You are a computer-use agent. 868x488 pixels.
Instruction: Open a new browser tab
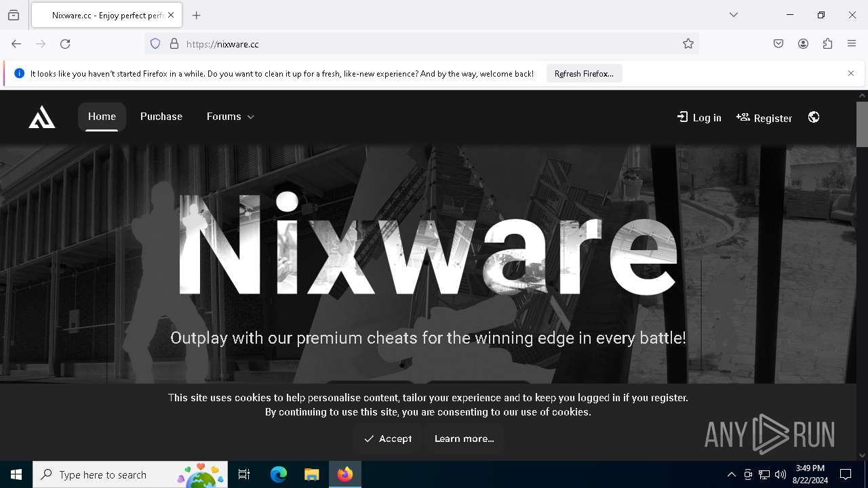click(x=197, y=15)
